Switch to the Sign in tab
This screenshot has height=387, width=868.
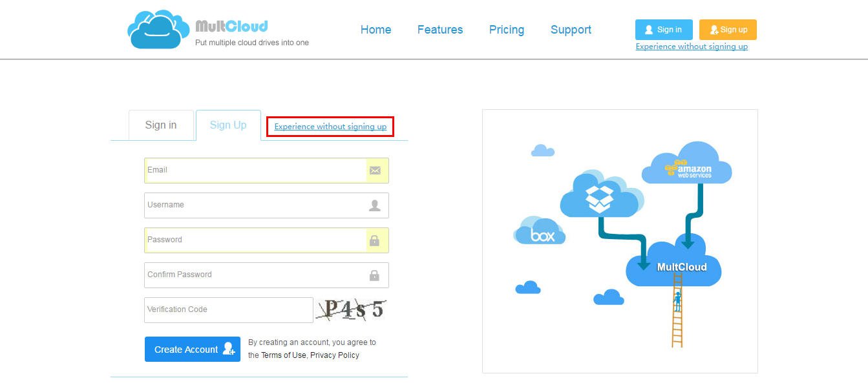point(161,125)
